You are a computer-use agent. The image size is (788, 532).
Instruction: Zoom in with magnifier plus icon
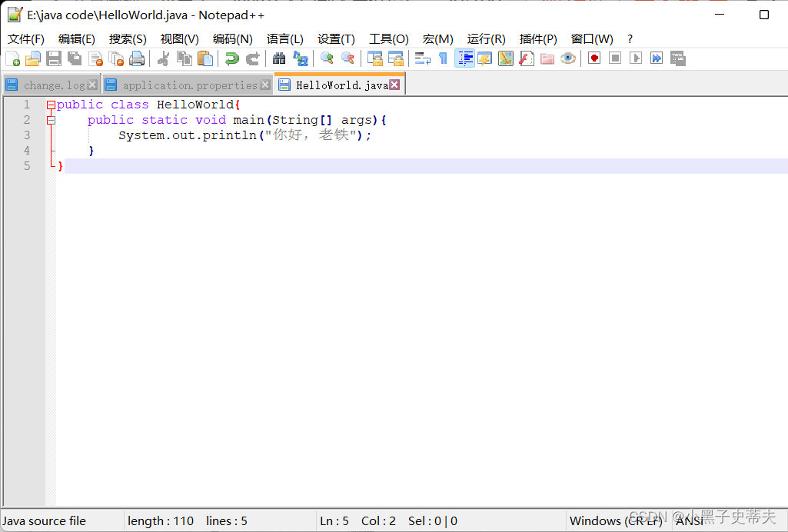click(327, 58)
